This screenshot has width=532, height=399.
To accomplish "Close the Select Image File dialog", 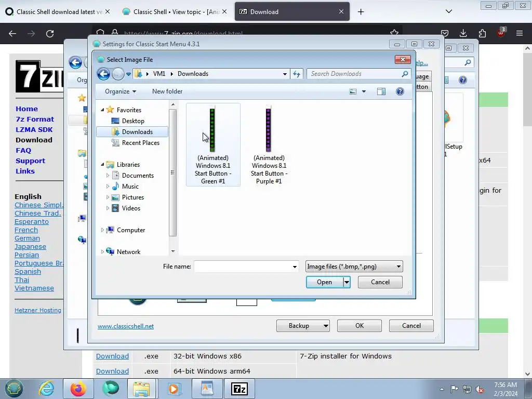I will pos(403,59).
